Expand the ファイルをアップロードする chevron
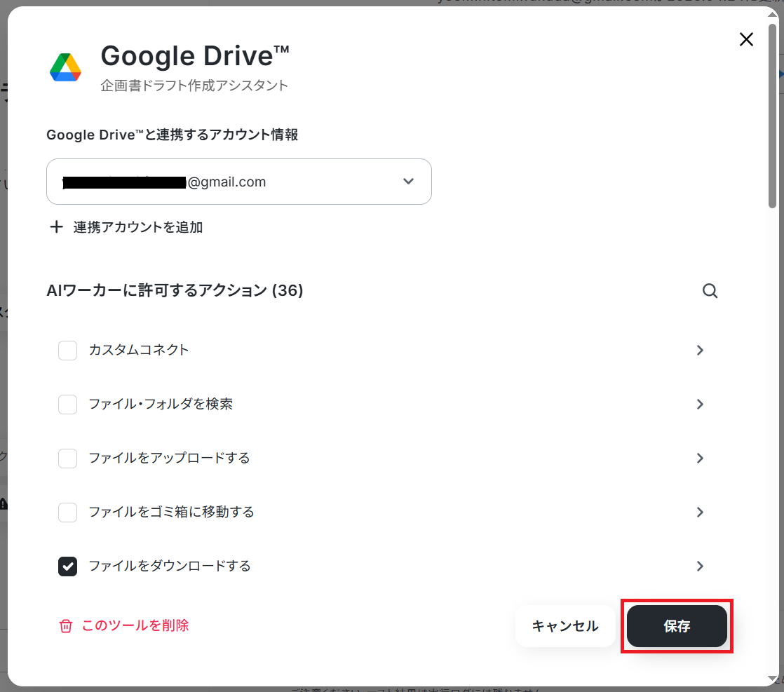The image size is (784, 692). pos(700,459)
